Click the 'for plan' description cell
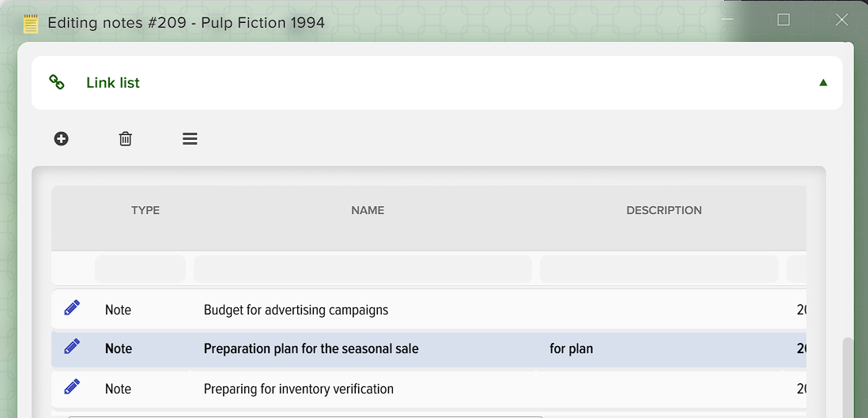This screenshot has height=418, width=868. 572,348
